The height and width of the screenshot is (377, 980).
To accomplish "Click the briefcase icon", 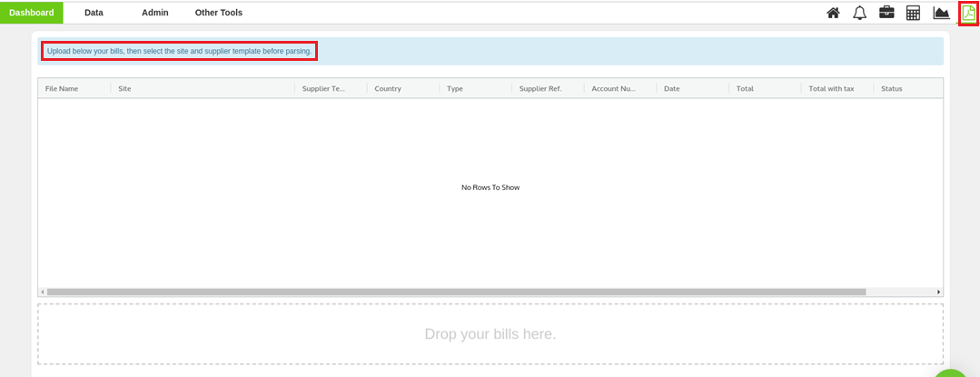I will click(x=886, y=13).
